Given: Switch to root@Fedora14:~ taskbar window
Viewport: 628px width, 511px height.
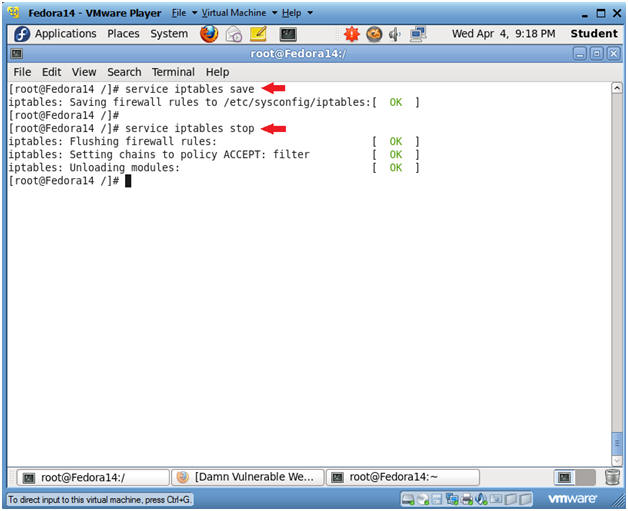Looking at the screenshot, I should 403,477.
